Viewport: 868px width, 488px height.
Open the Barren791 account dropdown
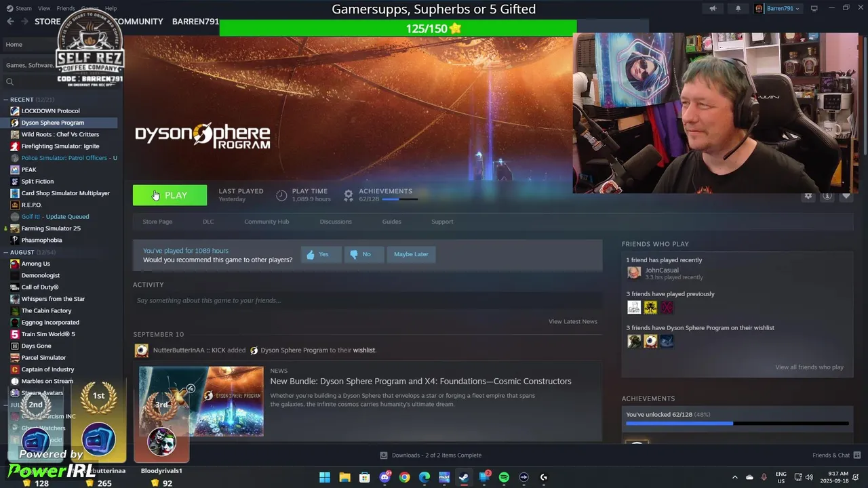778,9
